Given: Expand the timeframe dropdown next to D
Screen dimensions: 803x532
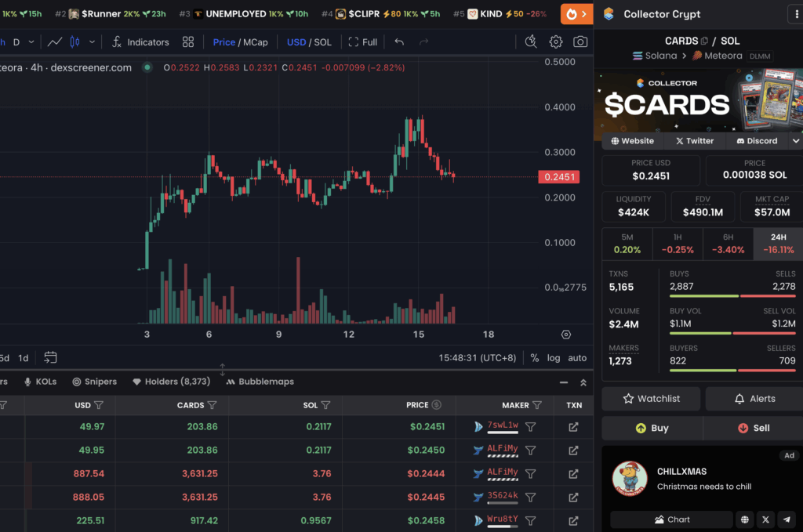Looking at the screenshot, I should [x=31, y=42].
